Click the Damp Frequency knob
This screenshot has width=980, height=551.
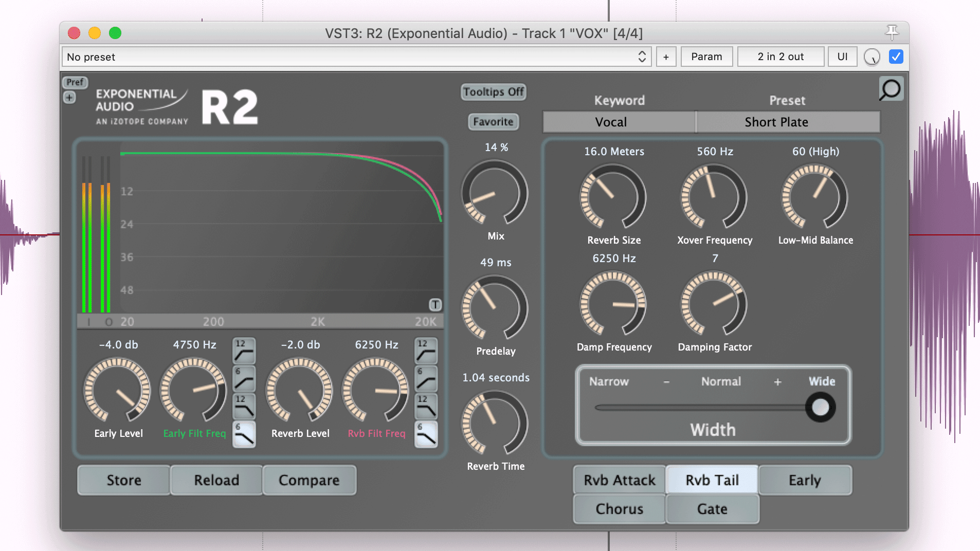click(613, 304)
